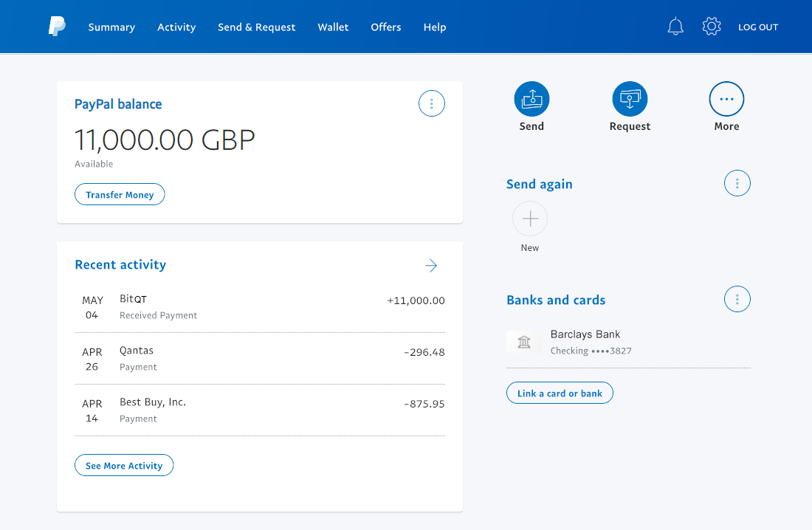Click the Send money icon
This screenshot has width=812, height=530.
point(531,99)
